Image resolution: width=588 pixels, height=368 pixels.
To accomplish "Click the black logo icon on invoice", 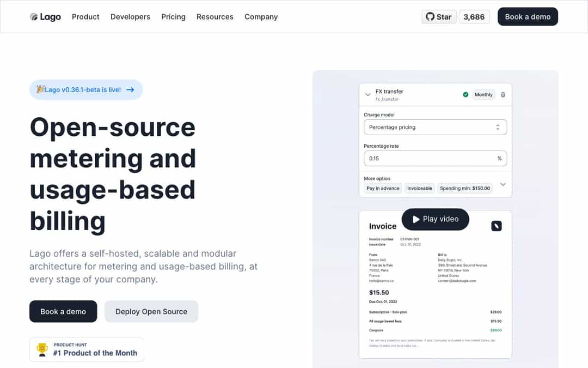I will click(x=496, y=226).
